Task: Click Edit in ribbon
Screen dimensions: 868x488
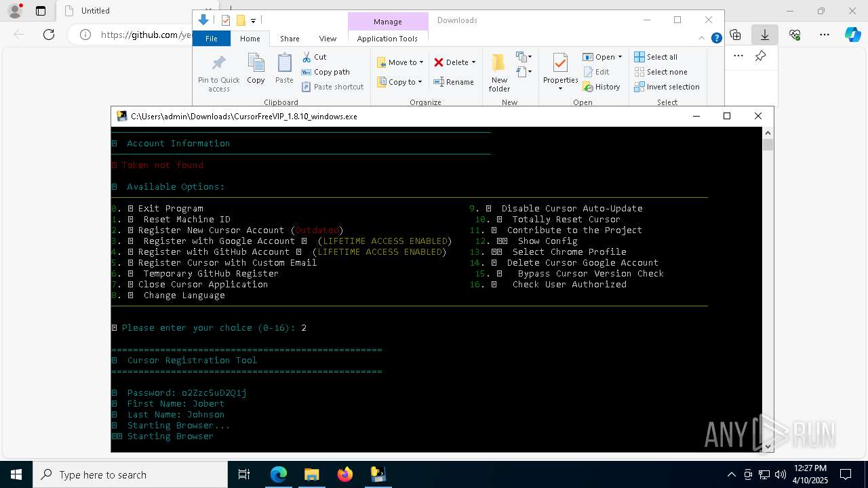Action: click(x=596, y=72)
